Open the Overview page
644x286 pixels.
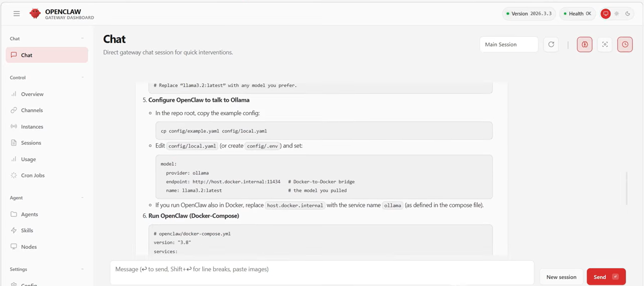47,94
